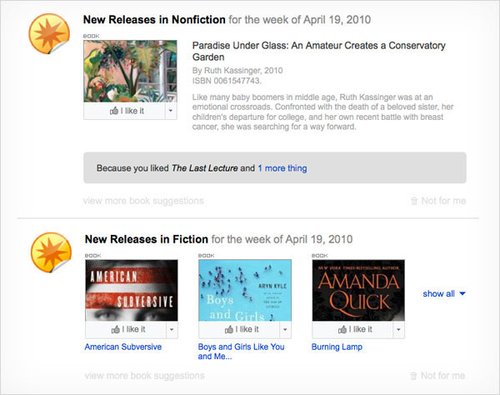Viewport: 500px width, 395px height.
Task: Expand the 'show all' fiction releases list
Action: pos(444,294)
